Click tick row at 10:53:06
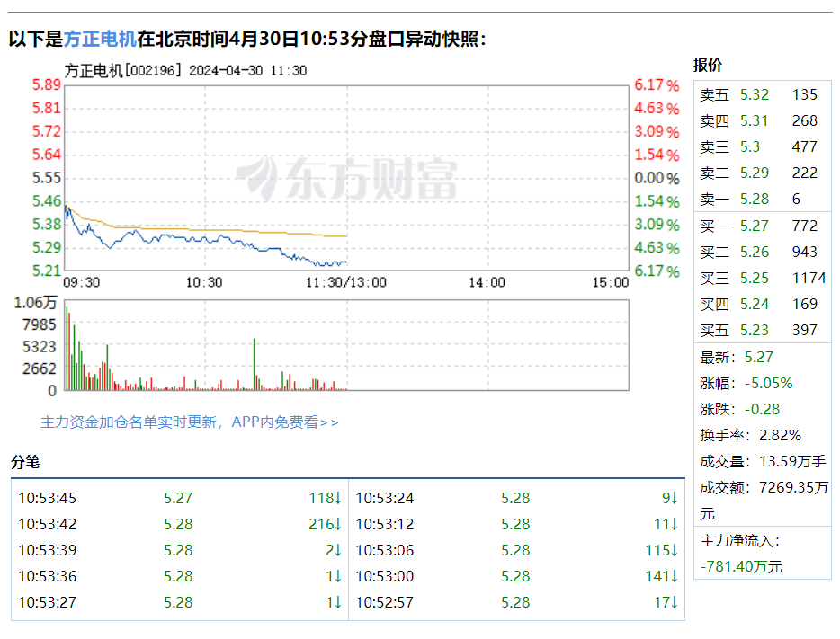 (517, 550)
